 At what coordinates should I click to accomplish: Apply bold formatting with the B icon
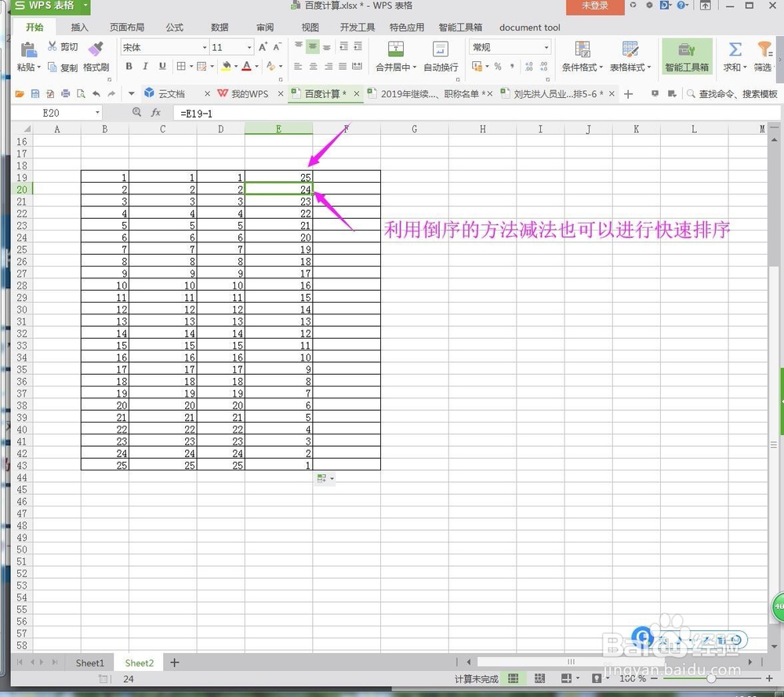(129, 66)
